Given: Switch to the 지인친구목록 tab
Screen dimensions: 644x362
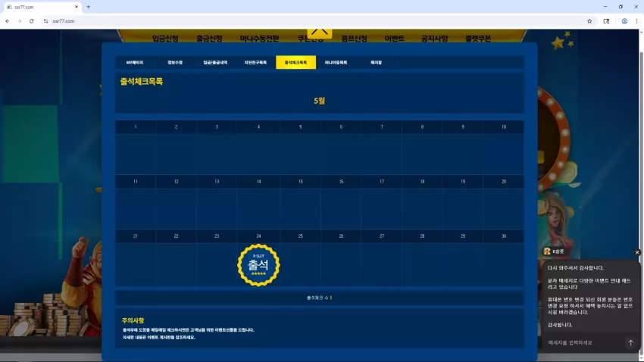Looking at the screenshot, I should point(255,62).
